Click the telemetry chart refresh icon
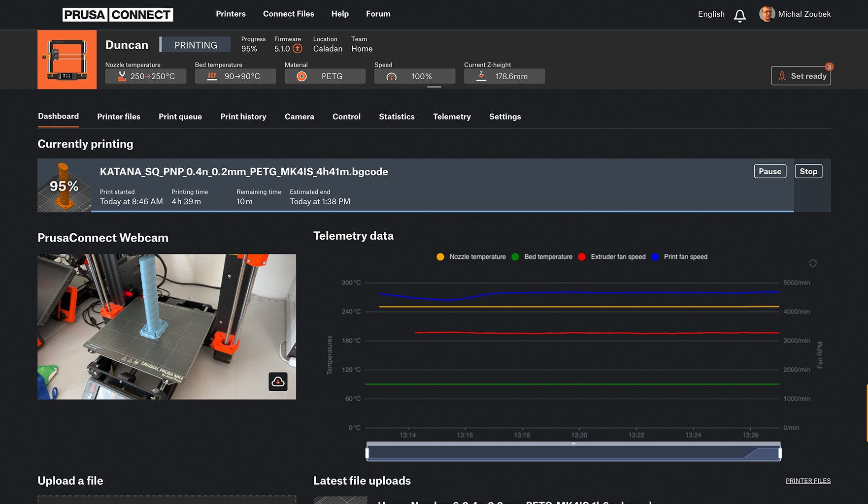Screen dimensions: 868x504 813,263
